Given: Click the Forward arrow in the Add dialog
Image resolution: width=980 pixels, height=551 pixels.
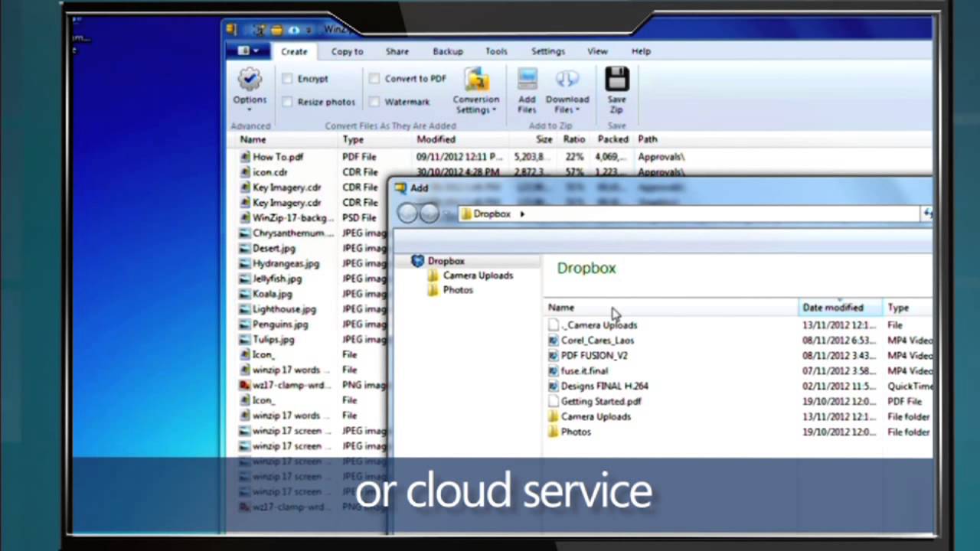Looking at the screenshot, I should 430,214.
